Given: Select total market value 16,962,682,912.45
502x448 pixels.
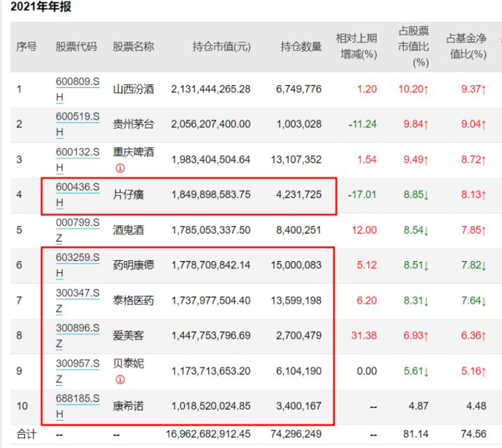Looking at the screenshot, I should point(208,434).
